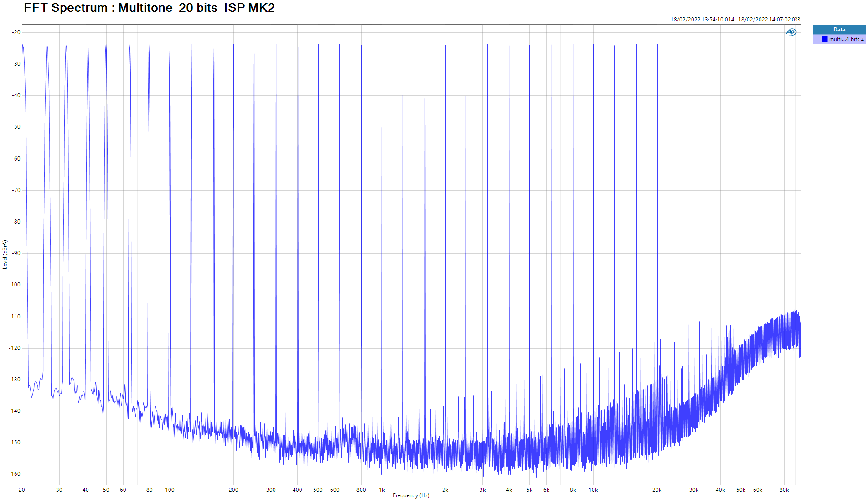Click the 1k tick label on frequency axis
Image resolution: width=868 pixels, height=500 pixels.
(x=382, y=490)
